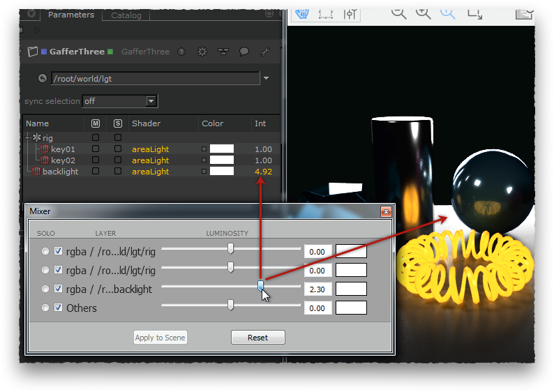The height and width of the screenshot is (392, 554).
Task: Switch to the Catalog tab
Action: (126, 15)
